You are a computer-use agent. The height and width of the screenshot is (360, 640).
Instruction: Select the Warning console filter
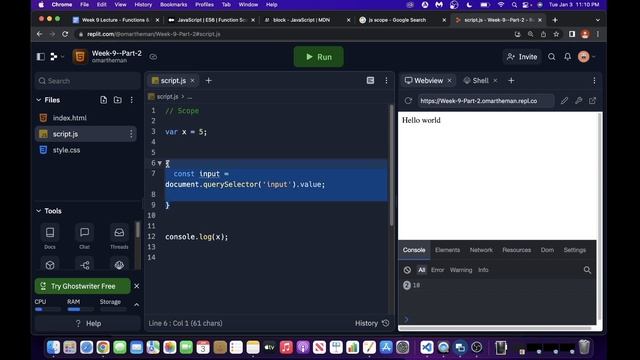461,270
